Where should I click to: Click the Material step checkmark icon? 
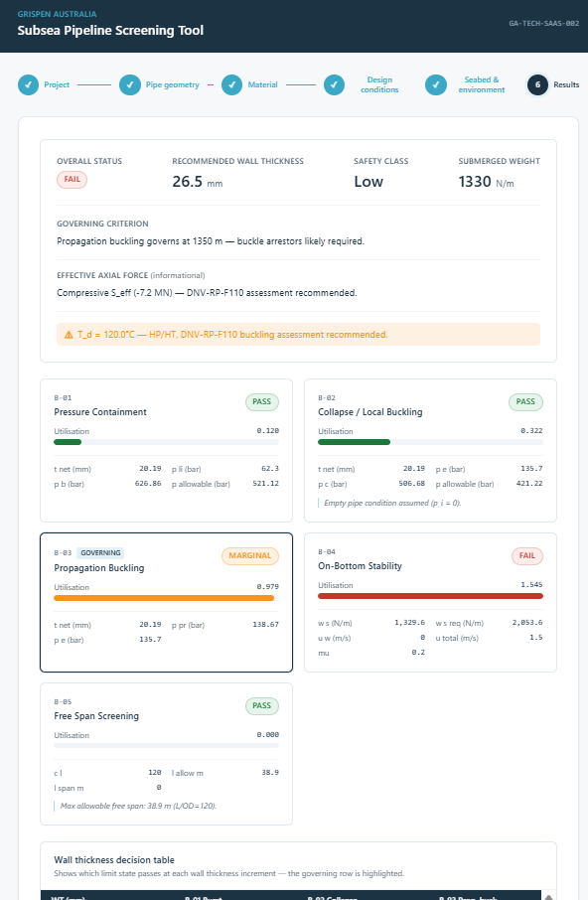tap(231, 85)
